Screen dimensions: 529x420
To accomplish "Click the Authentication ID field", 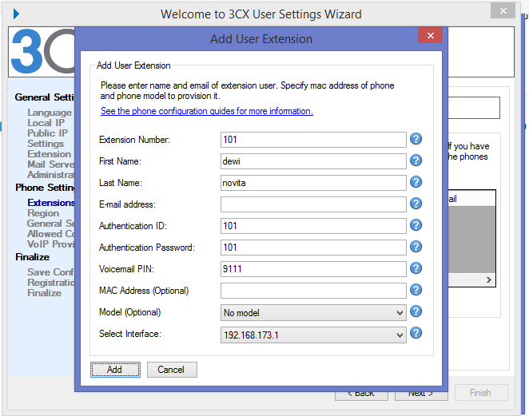I will coord(313,226).
